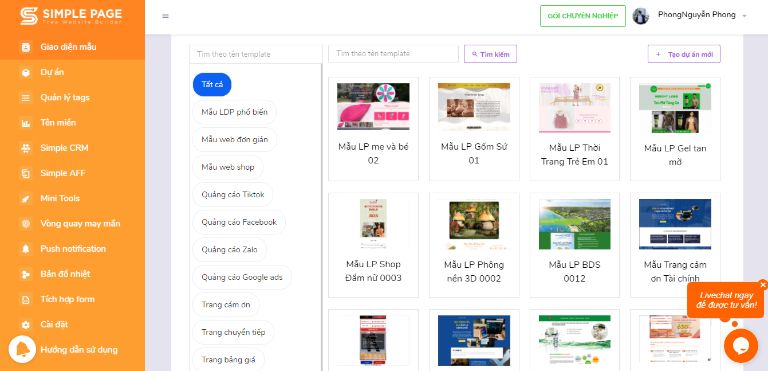Screen dimensions: 768x371
Task: Select the Tất cả filter
Action: [212, 84]
